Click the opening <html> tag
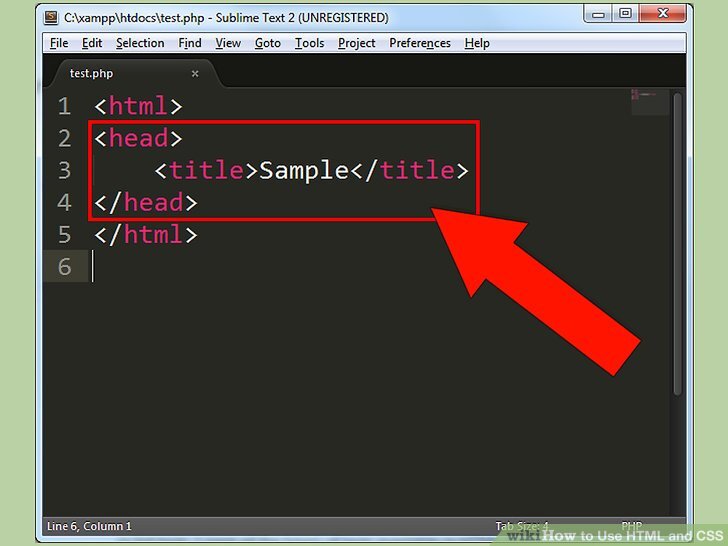The height and width of the screenshot is (546, 728). pyautogui.click(x=138, y=106)
